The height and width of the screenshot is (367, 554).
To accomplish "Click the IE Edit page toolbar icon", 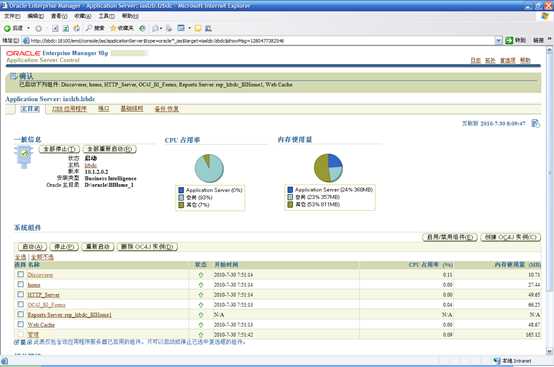I will 181,28.
